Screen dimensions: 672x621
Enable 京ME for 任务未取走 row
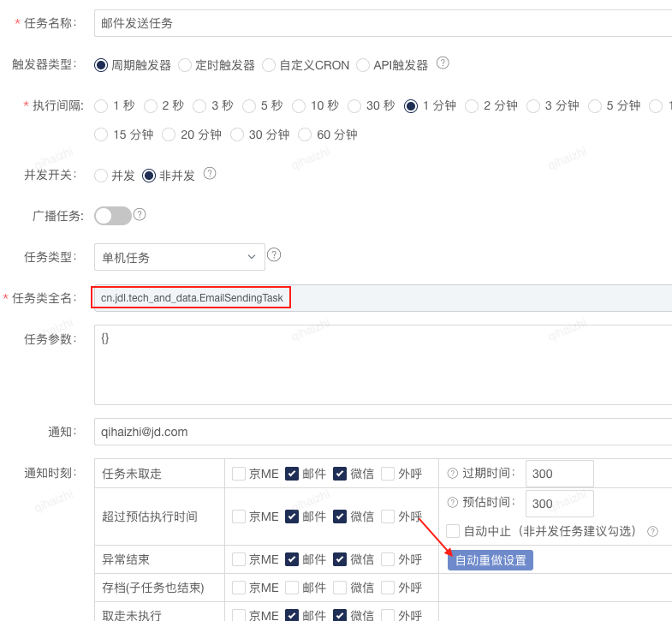(x=239, y=474)
